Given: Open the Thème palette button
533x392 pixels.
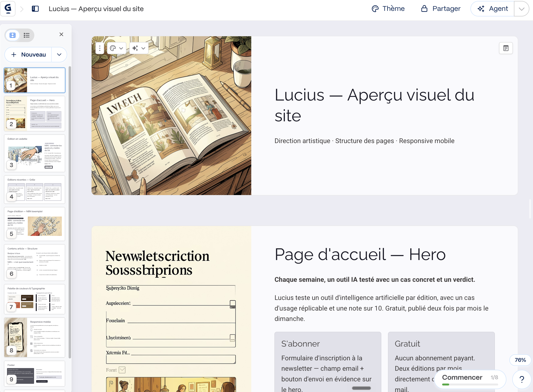Looking at the screenshot, I should point(388,9).
